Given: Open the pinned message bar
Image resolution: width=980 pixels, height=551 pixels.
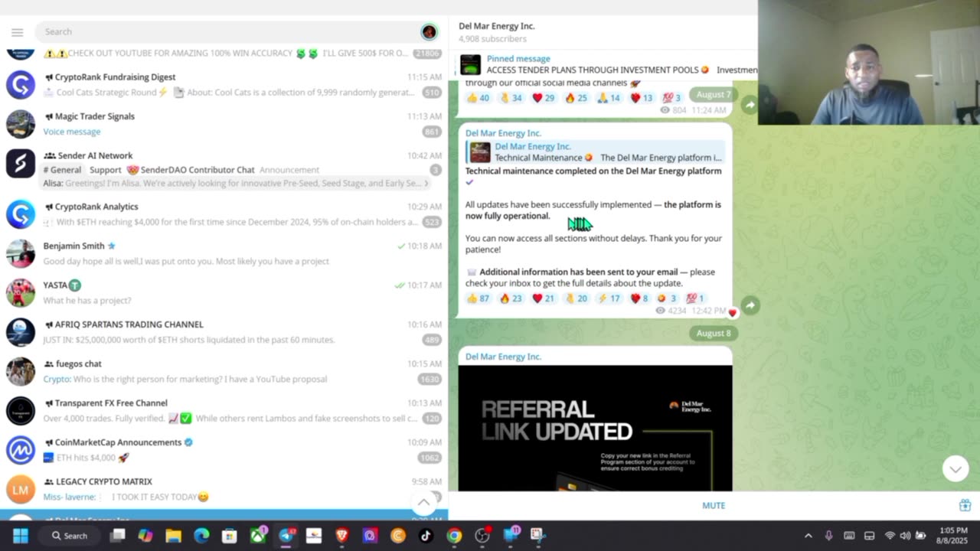Looking at the screenshot, I should tap(605, 64).
